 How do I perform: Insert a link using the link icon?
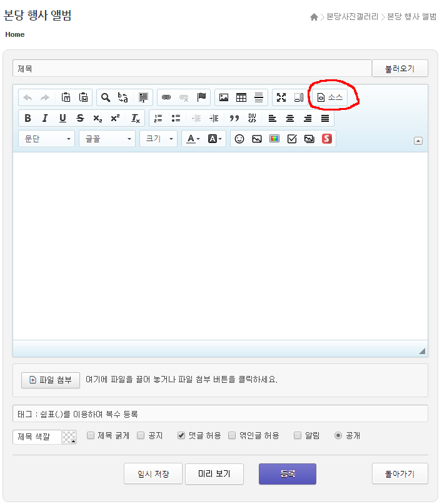tap(166, 97)
